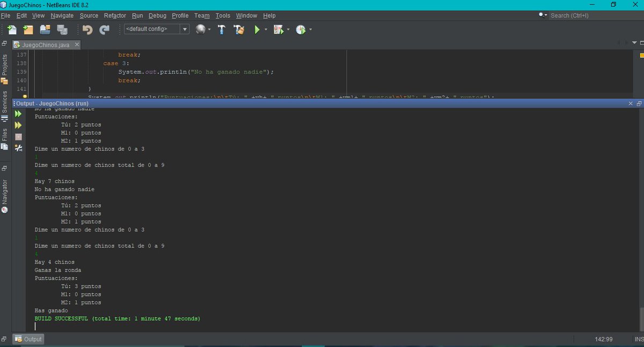Click the yellow Re-run with different parameters icon
Viewport: 644px width, 347px height.
(18, 125)
